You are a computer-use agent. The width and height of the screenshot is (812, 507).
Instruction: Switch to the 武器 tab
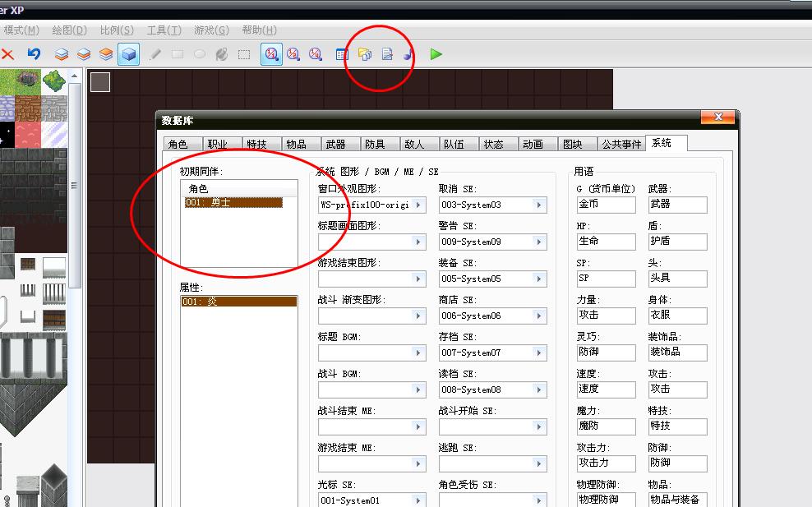(x=340, y=144)
